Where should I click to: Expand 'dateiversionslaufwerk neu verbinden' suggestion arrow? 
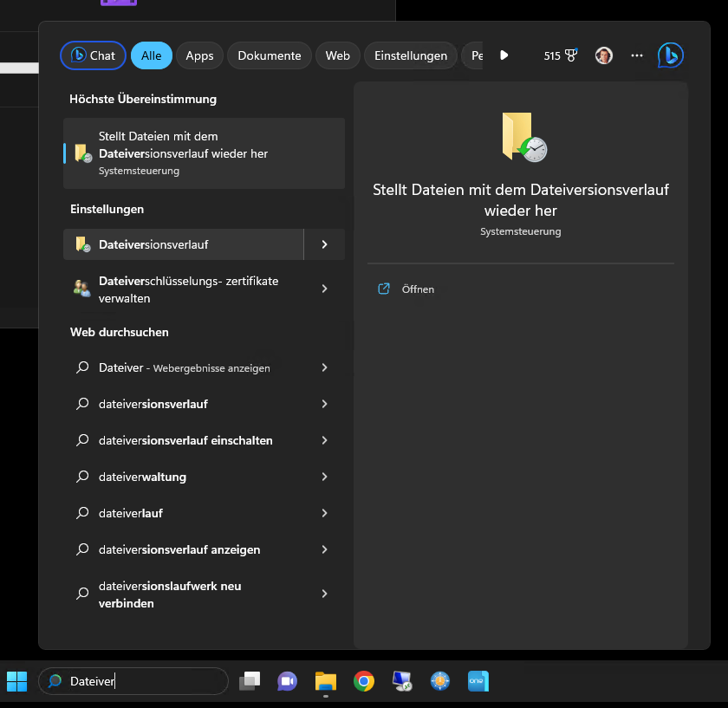(324, 594)
